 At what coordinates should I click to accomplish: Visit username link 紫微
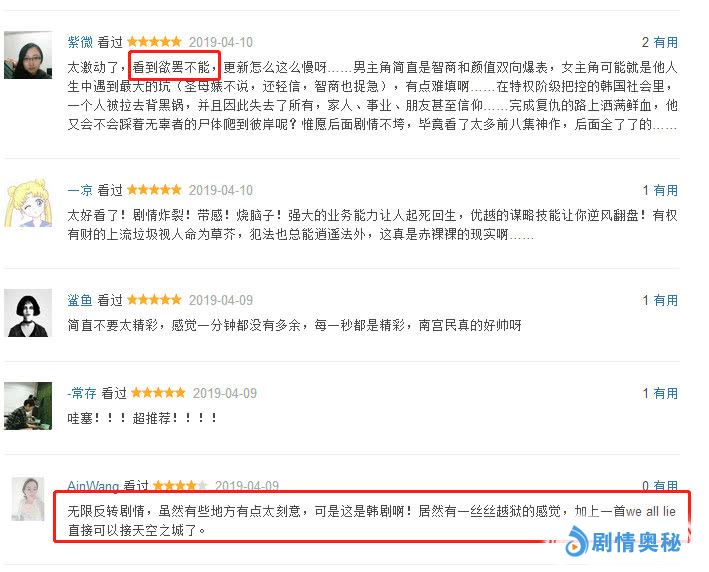80,42
